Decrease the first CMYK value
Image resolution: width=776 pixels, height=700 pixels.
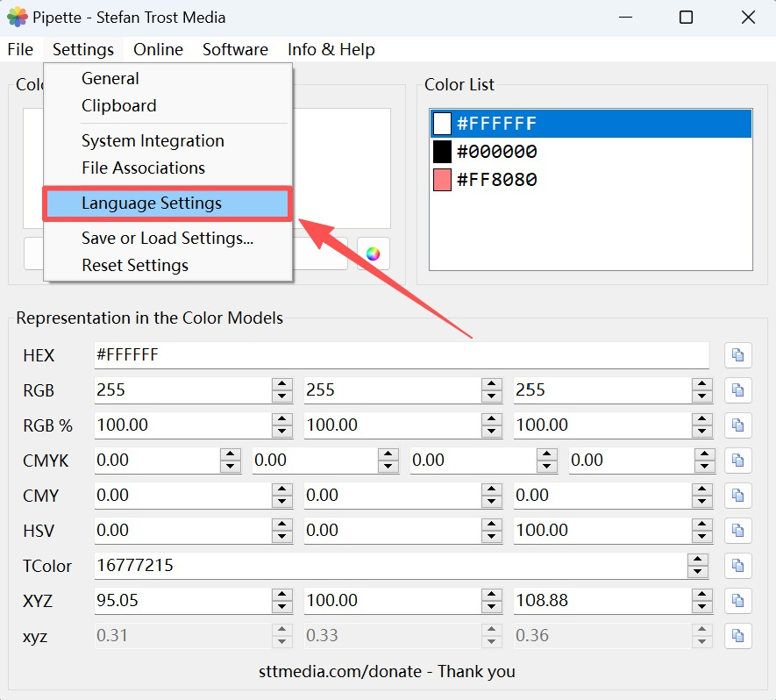click(x=230, y=466)
